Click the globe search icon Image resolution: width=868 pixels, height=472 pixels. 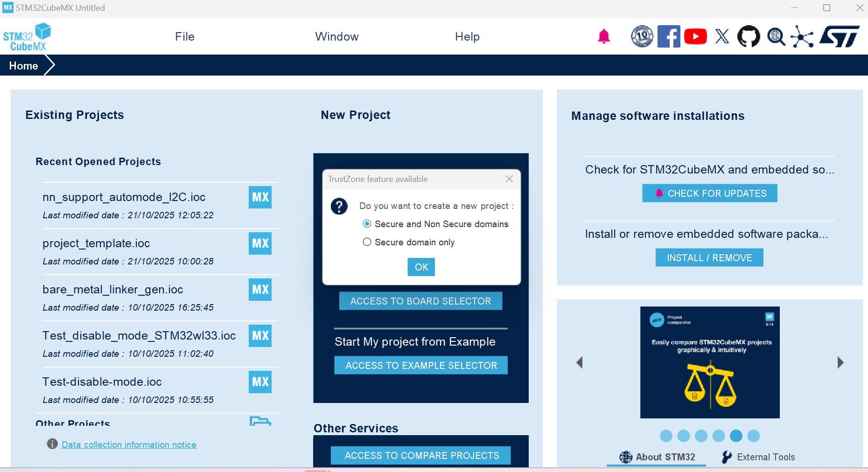coord(776,36)
